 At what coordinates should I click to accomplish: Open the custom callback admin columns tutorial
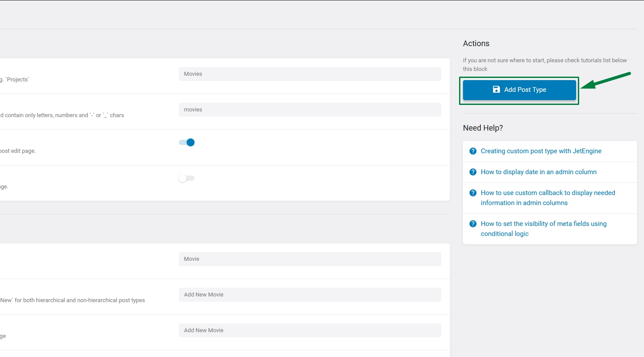(548, 198)
